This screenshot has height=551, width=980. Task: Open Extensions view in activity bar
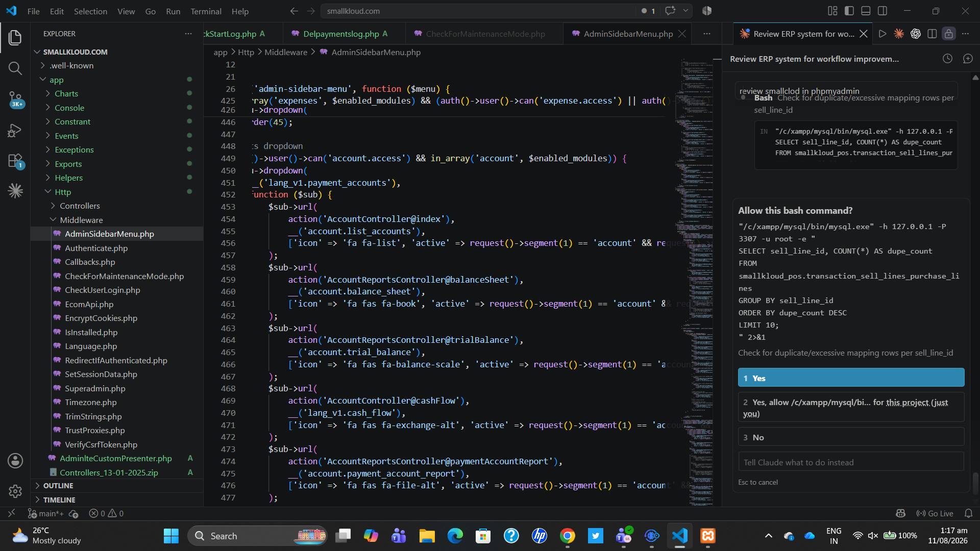[x=15, y=161]
